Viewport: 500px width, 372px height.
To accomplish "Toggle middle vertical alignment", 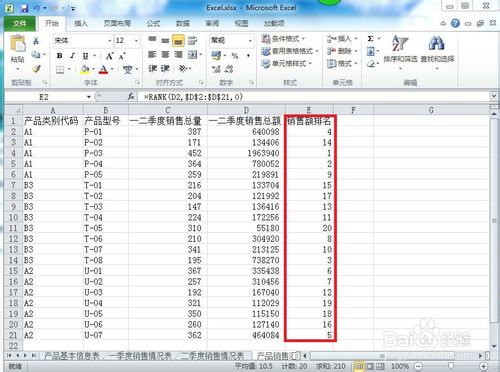I will coord(165,40).
